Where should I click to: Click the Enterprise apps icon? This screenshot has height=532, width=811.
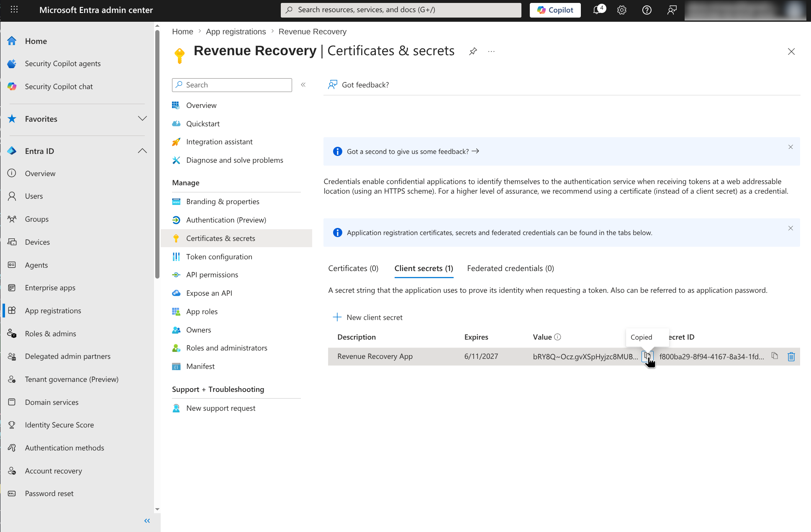[x=12, y=288]
